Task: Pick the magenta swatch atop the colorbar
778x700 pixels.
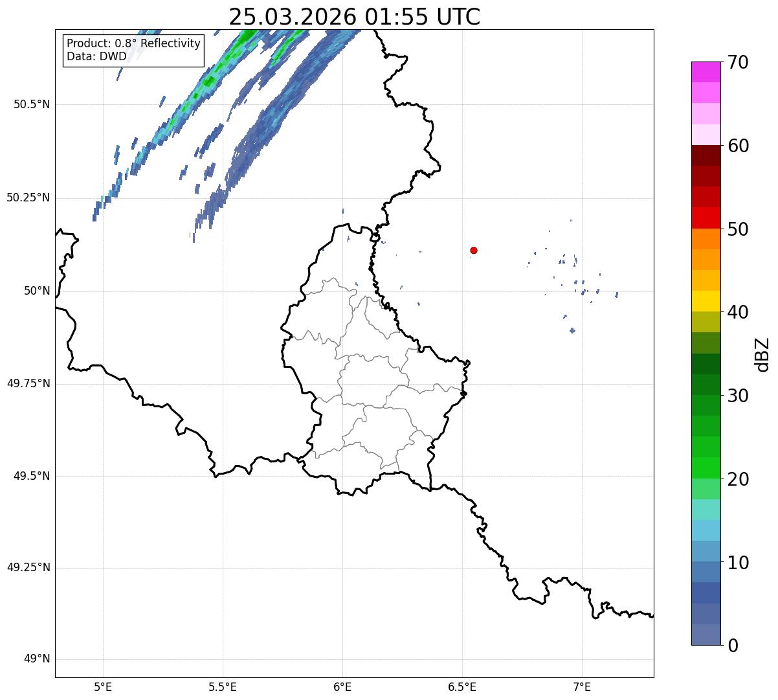Action: [x=706, y=72]
